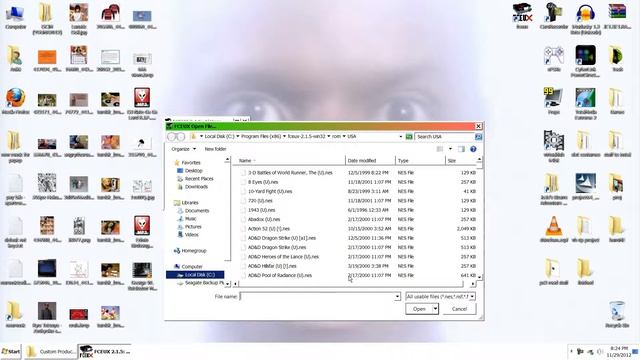Click the volume speaker icon in system tray

tap(600, 351)
